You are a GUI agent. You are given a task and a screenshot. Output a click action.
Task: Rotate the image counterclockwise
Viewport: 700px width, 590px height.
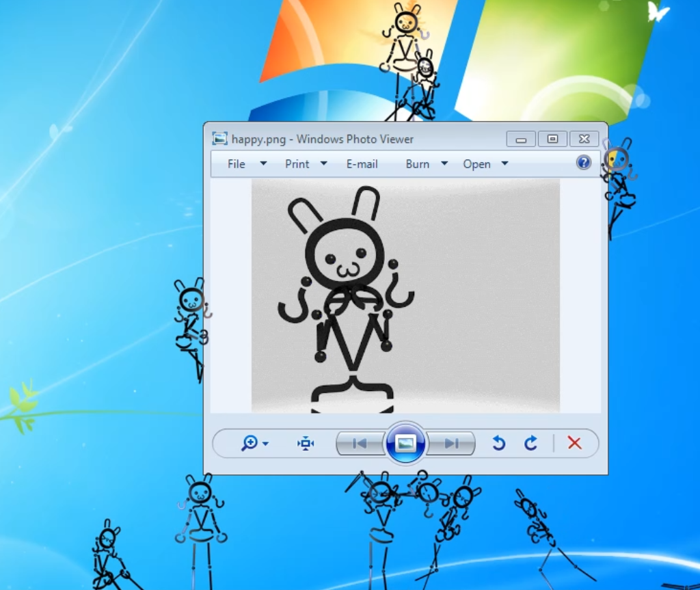click(498, 443)
